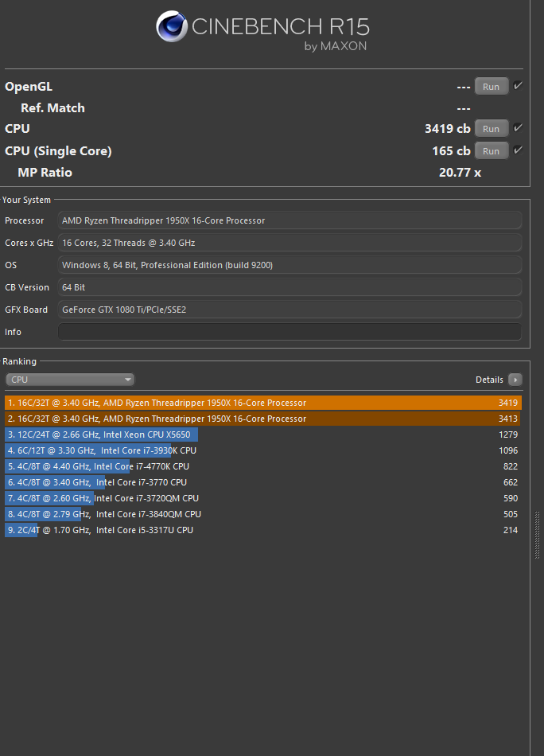Viewport: 544px width, 756px height.
Task: Click the Cores x GHz field
Action: pyautogui.click(x=289, y=243)
